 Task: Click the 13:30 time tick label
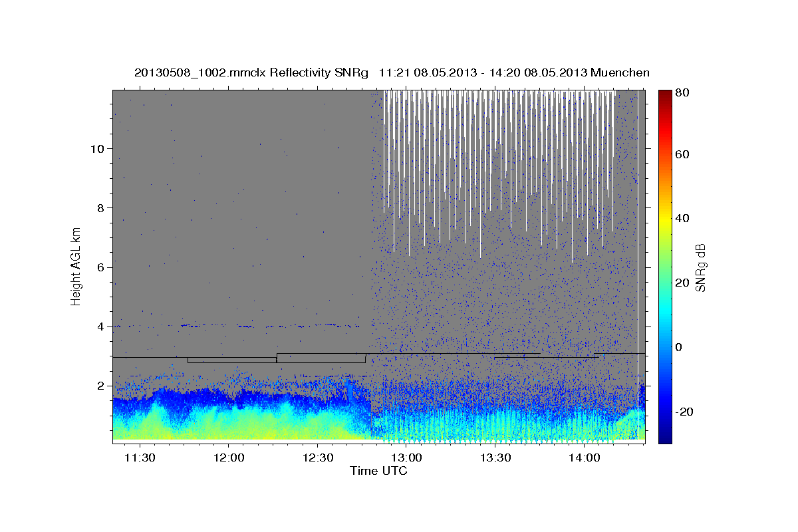(495, 458)
